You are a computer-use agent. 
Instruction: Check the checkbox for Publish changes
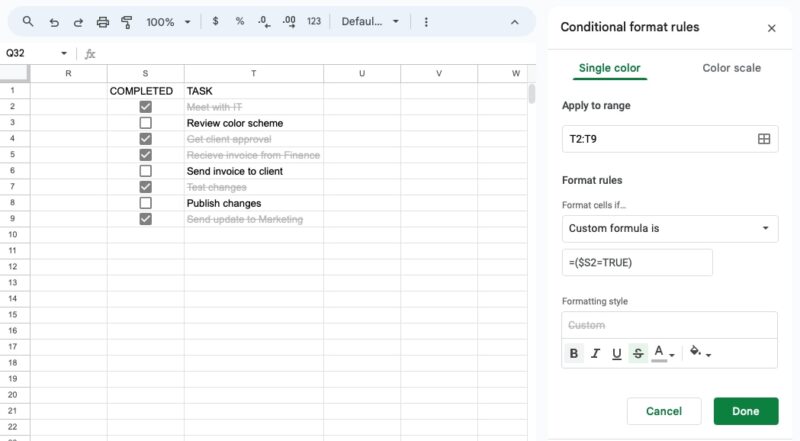pyautogui.click(x=145, y=203)
